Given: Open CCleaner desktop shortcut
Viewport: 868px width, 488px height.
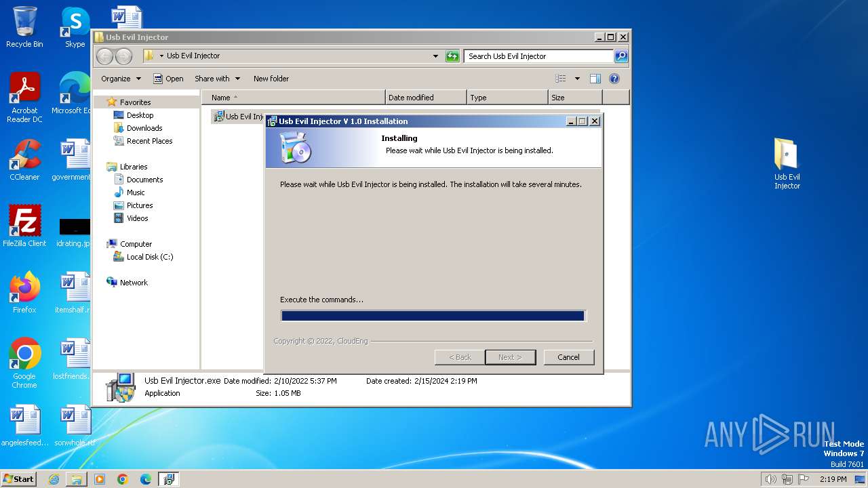Looking at the screenshot, I should (x=24, y=160).
